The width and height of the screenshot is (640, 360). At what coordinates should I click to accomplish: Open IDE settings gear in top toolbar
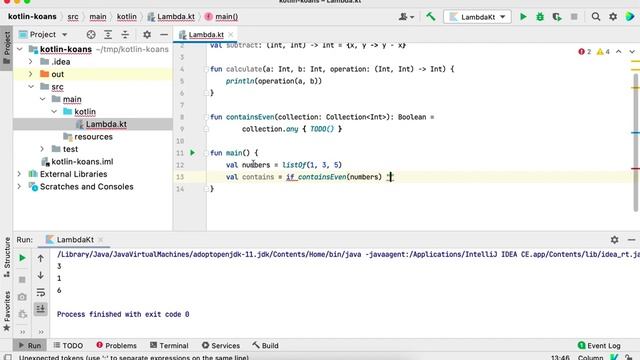point(613,17)
